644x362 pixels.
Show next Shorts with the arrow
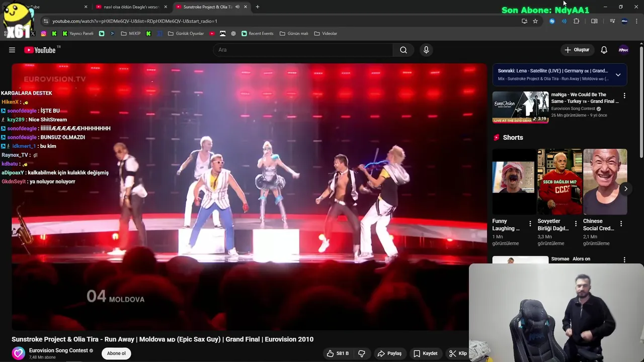coord(625,189)
